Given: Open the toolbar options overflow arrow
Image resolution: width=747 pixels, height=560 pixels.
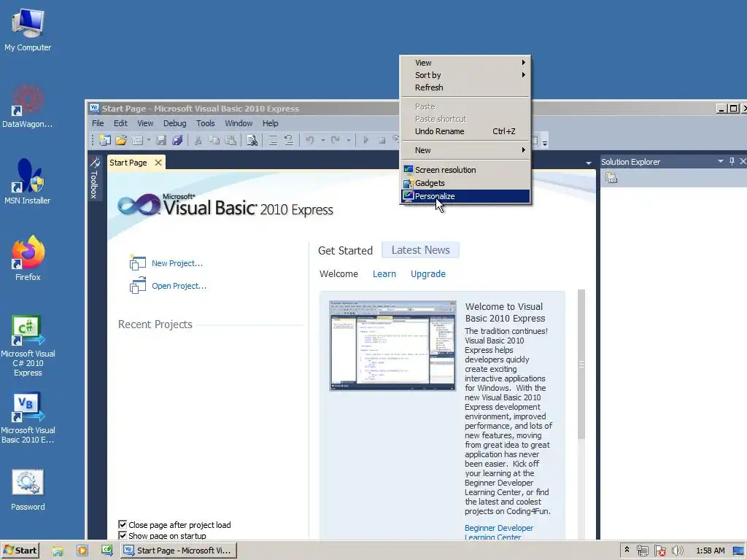Looking at the screenshot, I should click(x=545, y=141).
